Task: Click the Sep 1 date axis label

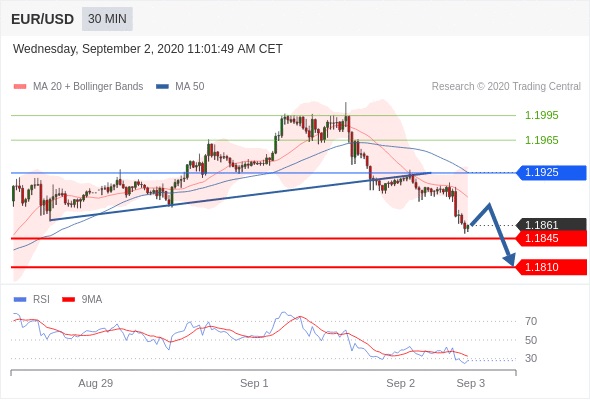Action: 254,383
